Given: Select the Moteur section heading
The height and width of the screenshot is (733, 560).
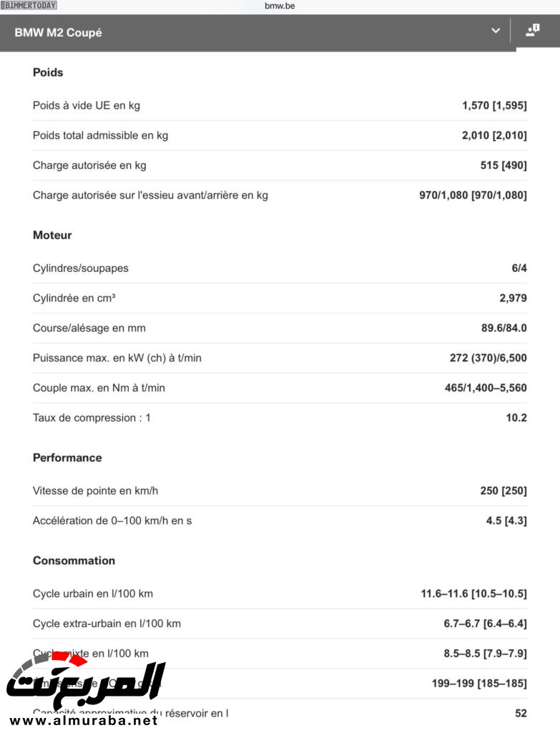Looking at the screenshot, I should click(x=52, y=235).
